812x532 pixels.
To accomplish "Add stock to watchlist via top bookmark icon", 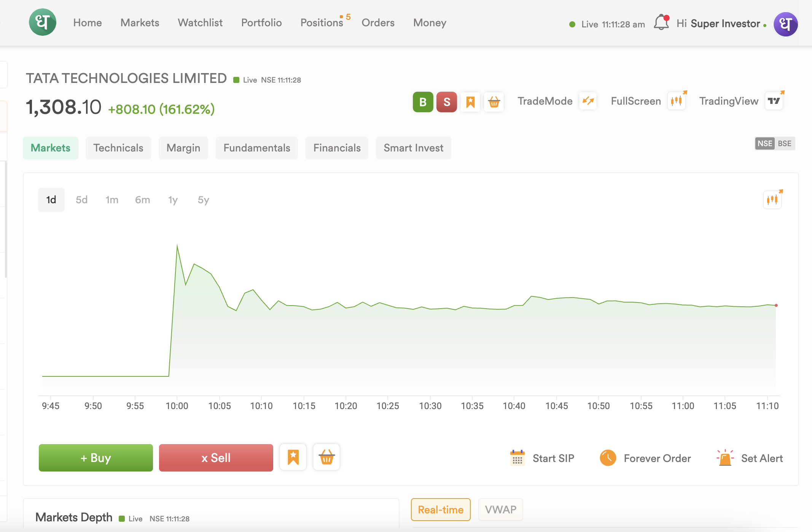I will coord(470,102).
